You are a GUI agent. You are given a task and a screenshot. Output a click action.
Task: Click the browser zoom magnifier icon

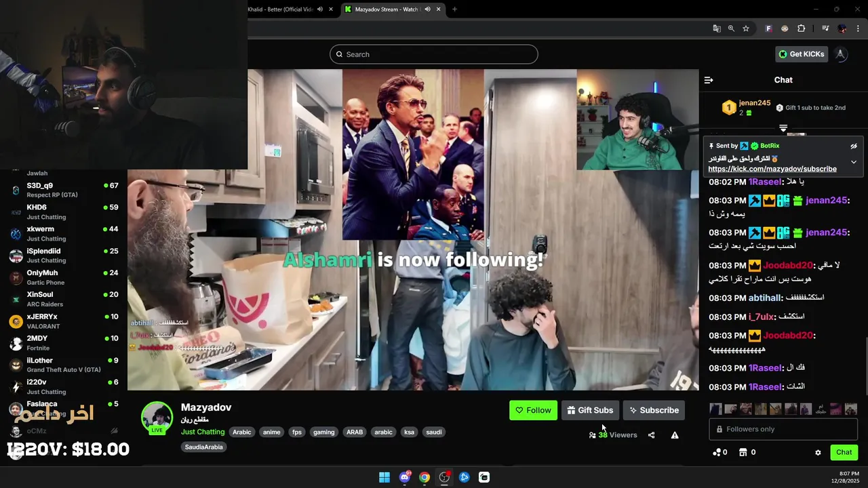point(731,28)
